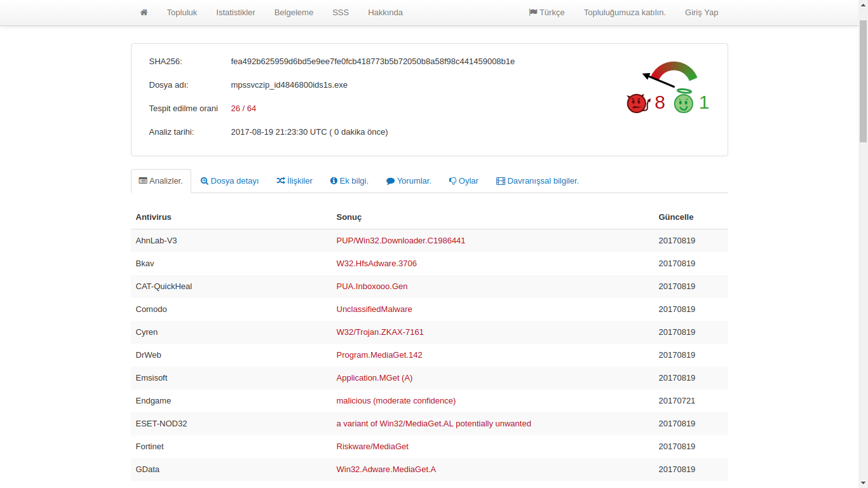Click the SHA256 hash value
Image resolution: width=868 pixels, height=488 pixels.
pos(373,62)
